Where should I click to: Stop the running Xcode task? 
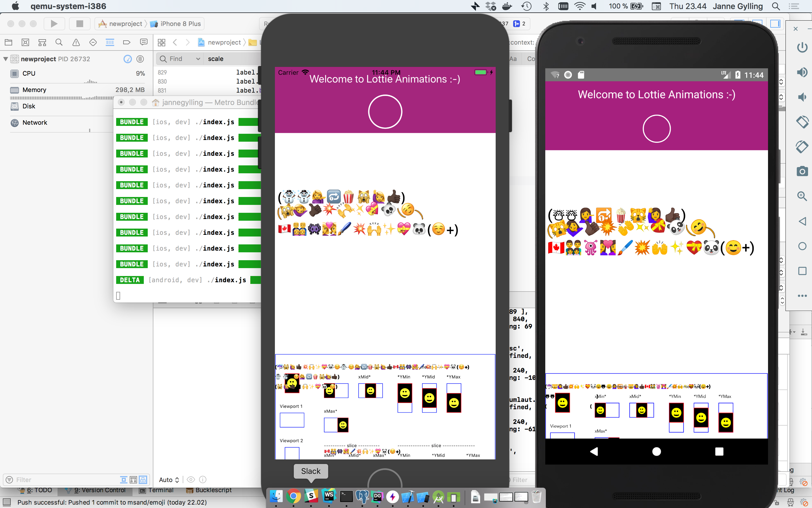point(80,23)
